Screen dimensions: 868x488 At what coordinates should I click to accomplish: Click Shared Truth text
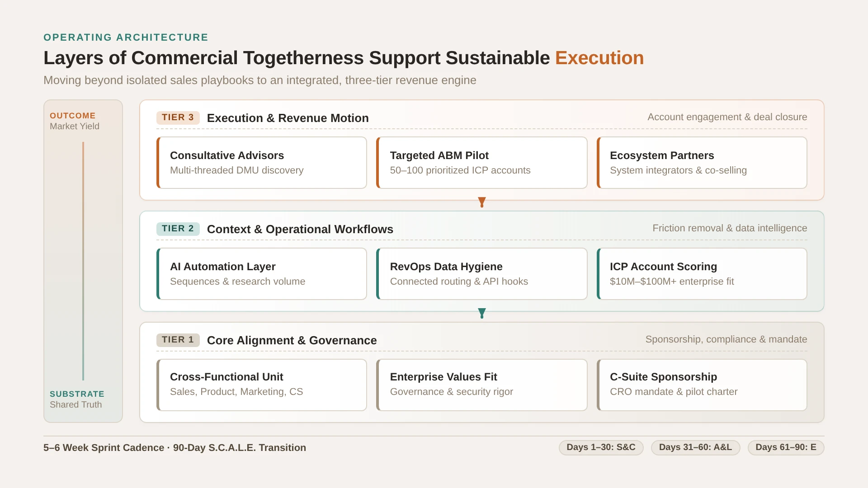tap(76, 405)
